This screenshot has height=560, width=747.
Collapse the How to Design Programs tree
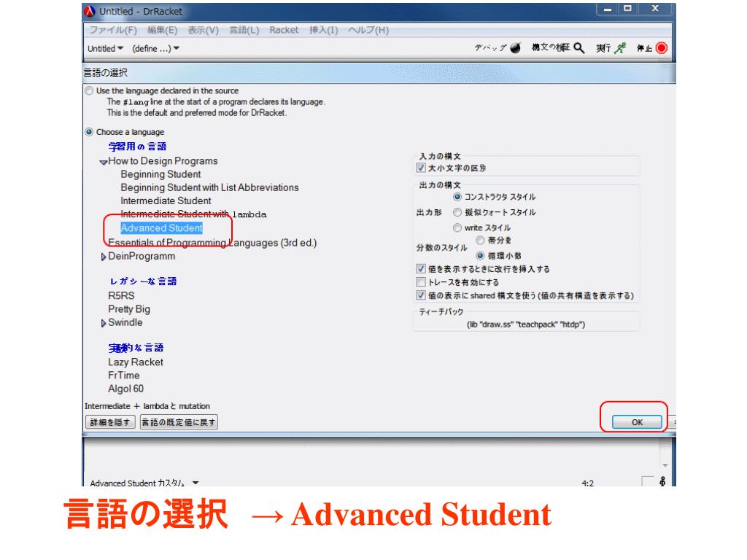[x=103, y=162]
